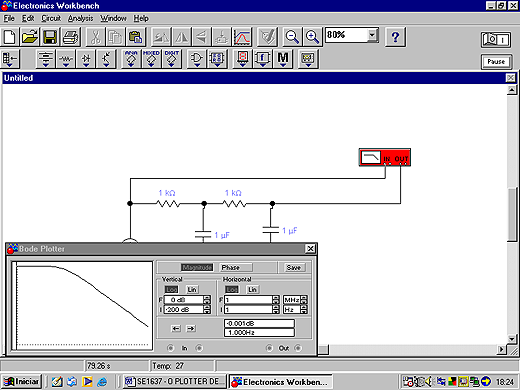Open the Analysis menu
This screenshot has height=390, width=520.
tap(80, 18)
